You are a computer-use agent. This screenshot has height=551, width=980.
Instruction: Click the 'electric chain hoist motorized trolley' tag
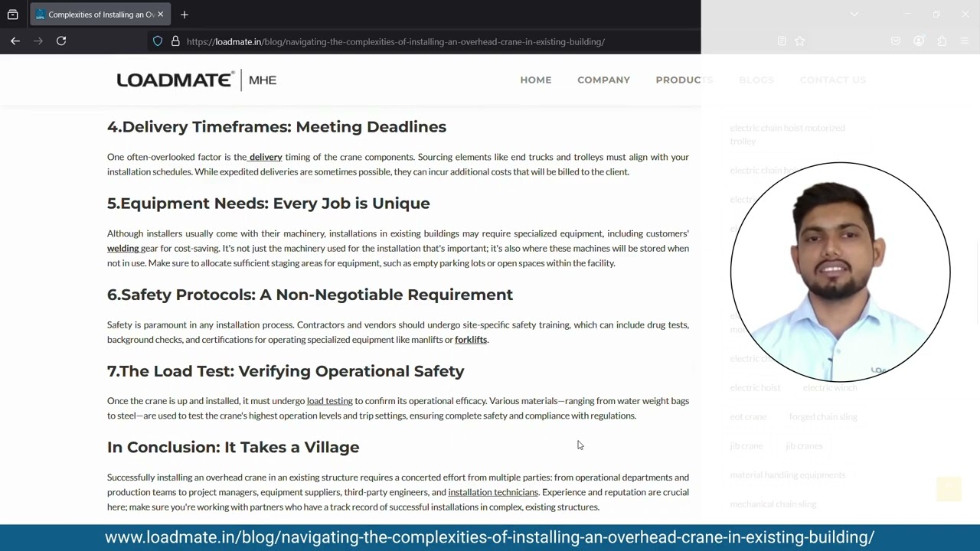tap(787, 134)
